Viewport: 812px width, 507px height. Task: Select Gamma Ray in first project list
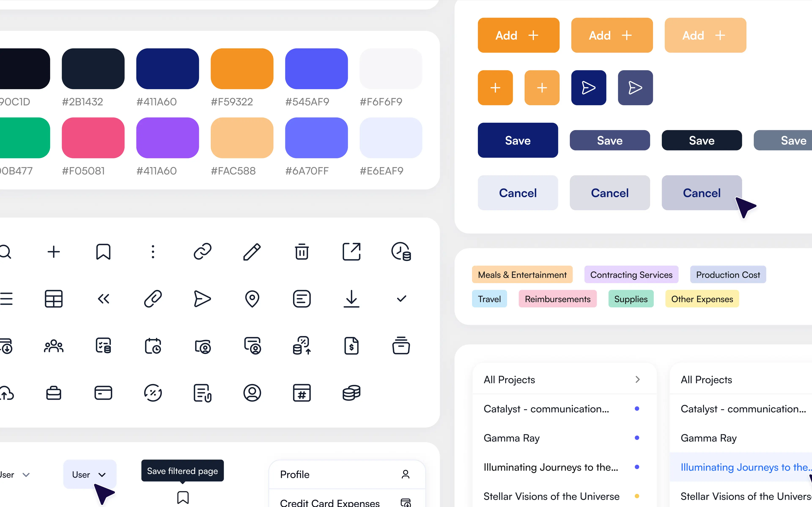tap(511, 438)
